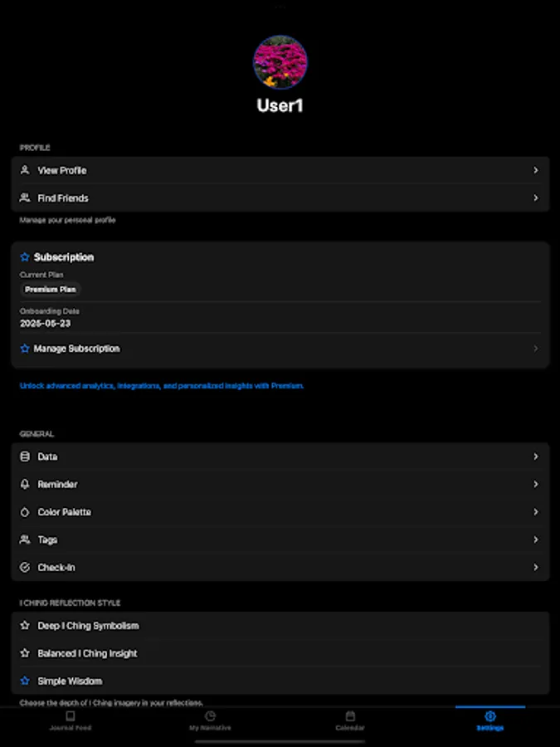Open Manage Subscription
This screenshot has height=747, width=560.
76,349
